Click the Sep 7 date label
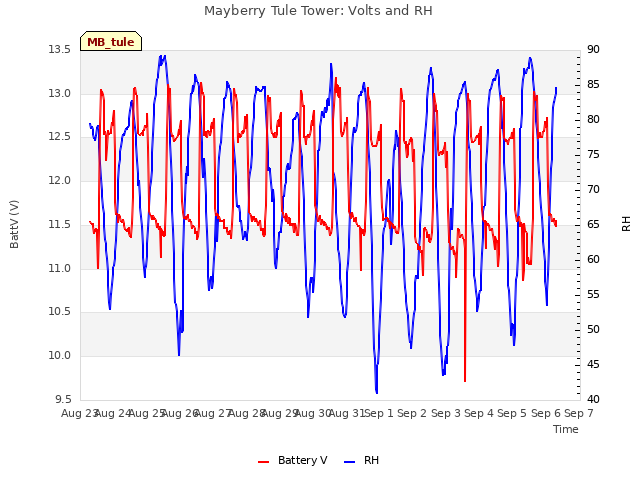 pos(579,413)
